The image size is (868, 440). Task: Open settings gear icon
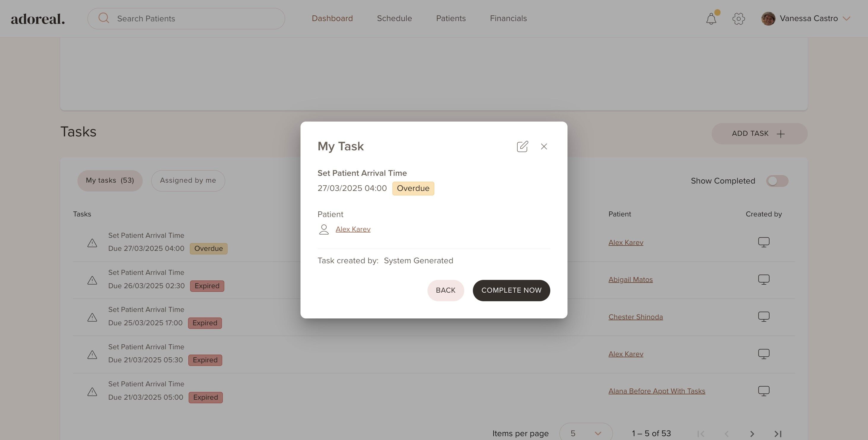coord(738,18)
